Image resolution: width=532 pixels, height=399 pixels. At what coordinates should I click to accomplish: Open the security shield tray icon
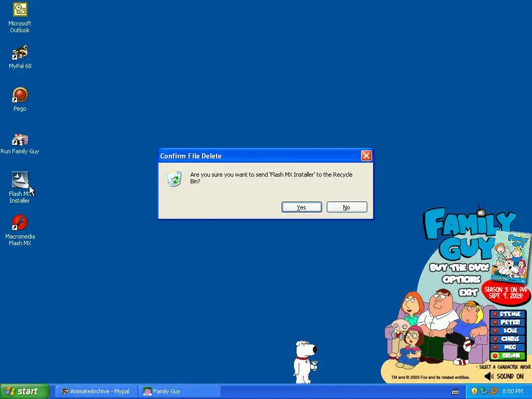coord(474,391)
